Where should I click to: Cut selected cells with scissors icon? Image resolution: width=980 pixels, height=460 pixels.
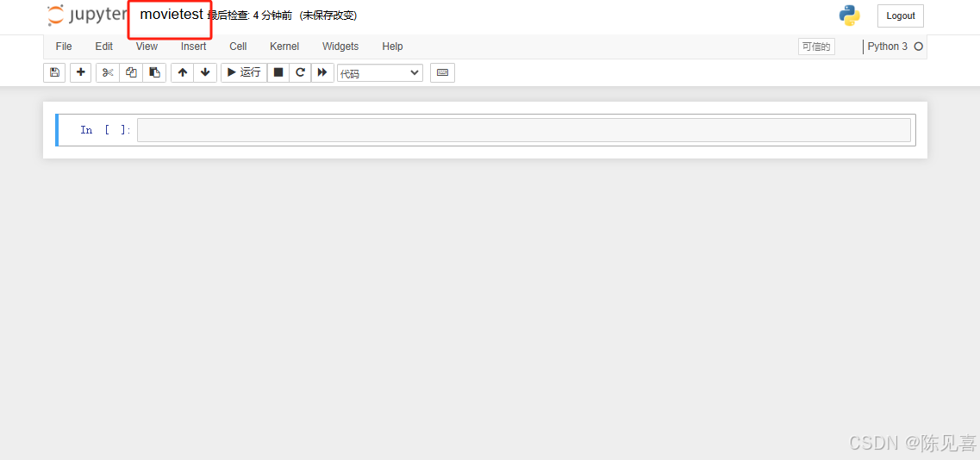[108, 72]
